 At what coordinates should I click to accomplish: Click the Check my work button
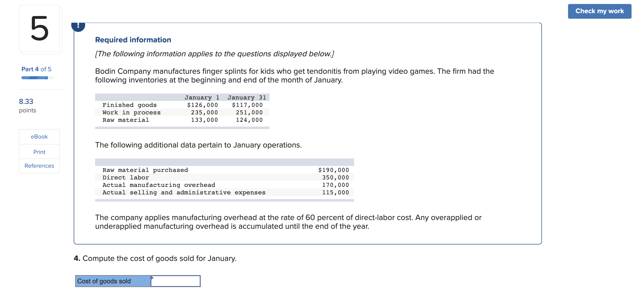(599, 11)
